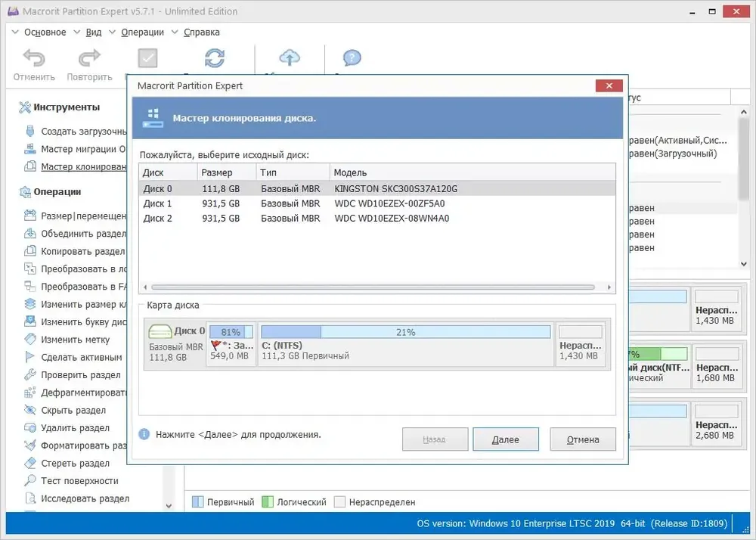
Task: Click the Redo (Повторить) toolbar icon
Action: coord(89,59)
